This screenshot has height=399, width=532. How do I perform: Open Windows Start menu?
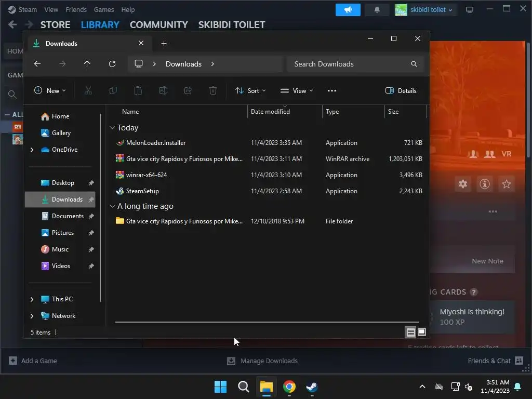tap(220, 387)
